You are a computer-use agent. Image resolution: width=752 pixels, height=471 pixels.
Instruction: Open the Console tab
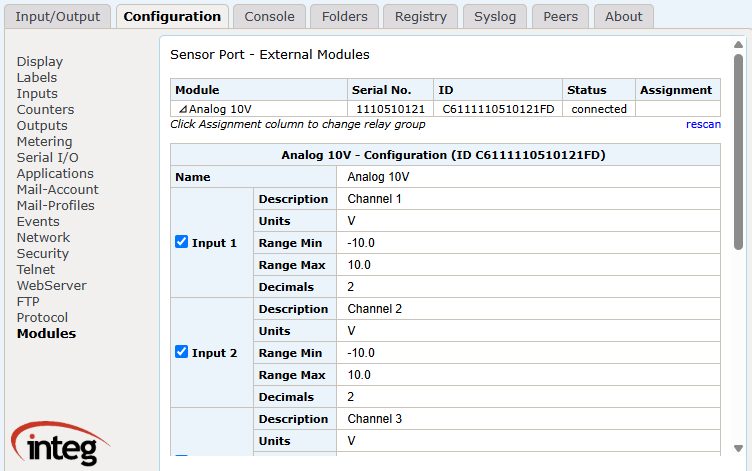(x=270, y=16)
